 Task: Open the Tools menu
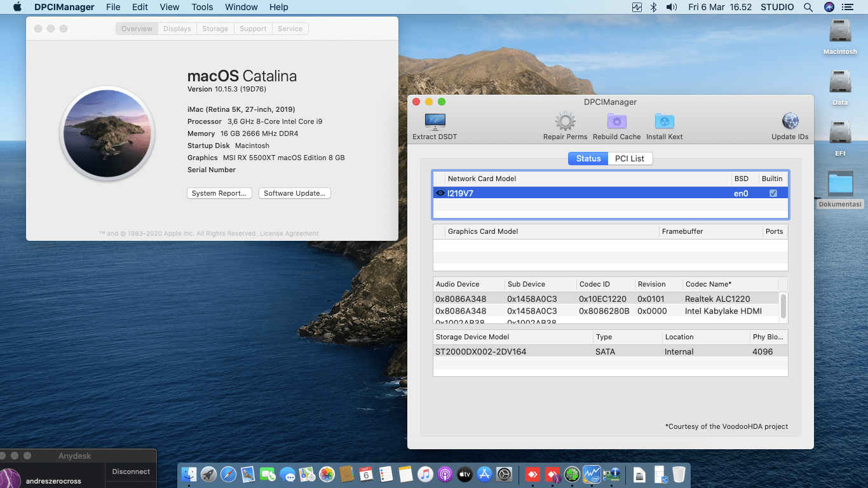coord(202,7)
